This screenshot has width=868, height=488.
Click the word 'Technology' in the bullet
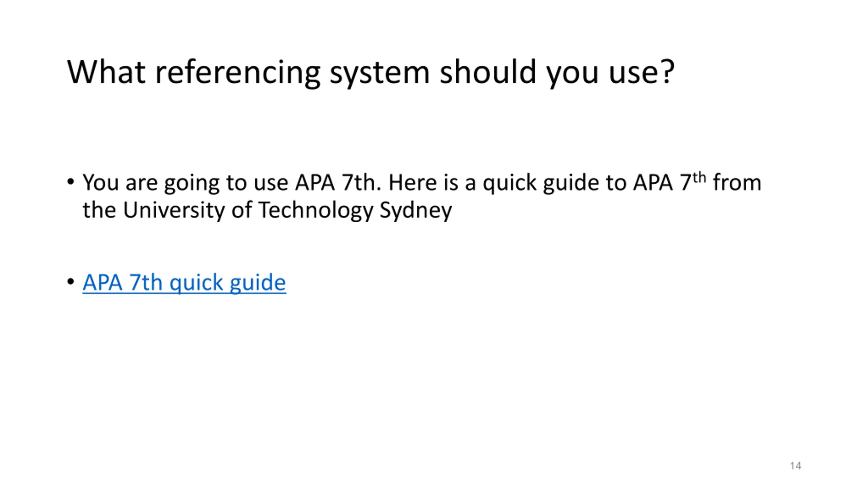point(316,210)
